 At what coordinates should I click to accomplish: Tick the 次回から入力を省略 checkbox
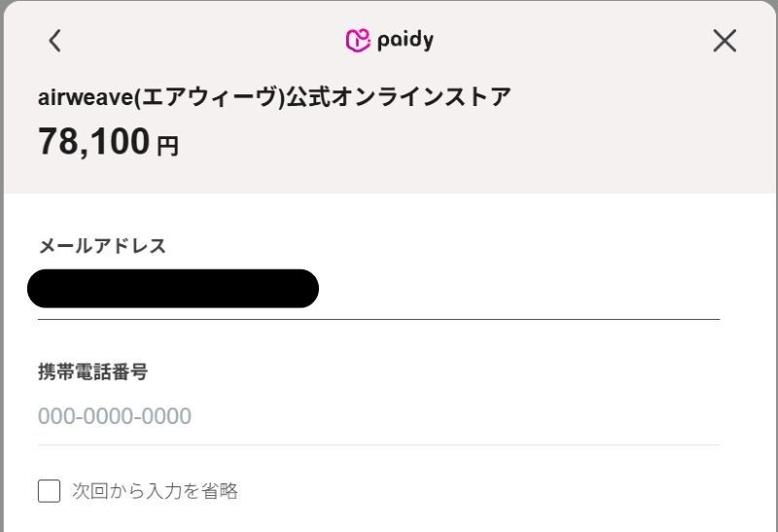[49, 491]
